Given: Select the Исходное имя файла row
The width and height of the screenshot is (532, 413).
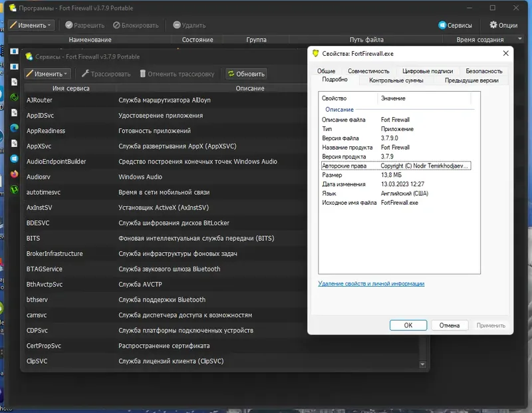Looking at the screenshot, I should [x=396, y=203].
